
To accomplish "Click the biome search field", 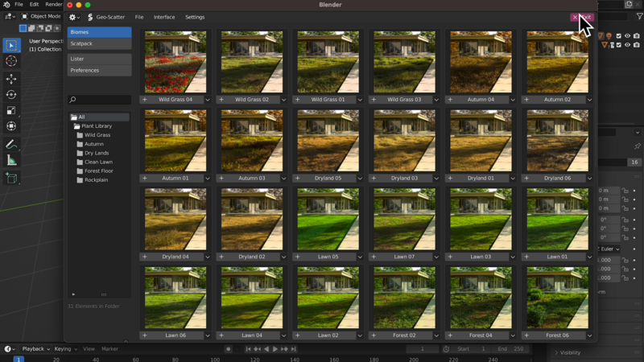I will pos(99,100).
